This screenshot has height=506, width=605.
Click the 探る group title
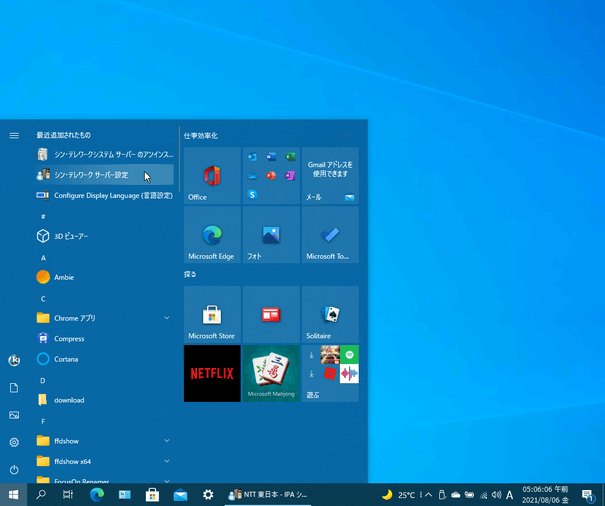click(190, 274)
